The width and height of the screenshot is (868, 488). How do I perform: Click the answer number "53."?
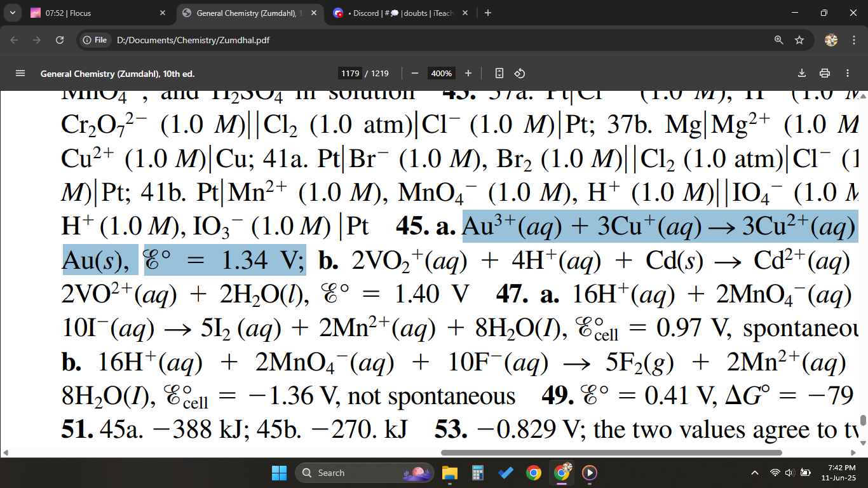452,430
